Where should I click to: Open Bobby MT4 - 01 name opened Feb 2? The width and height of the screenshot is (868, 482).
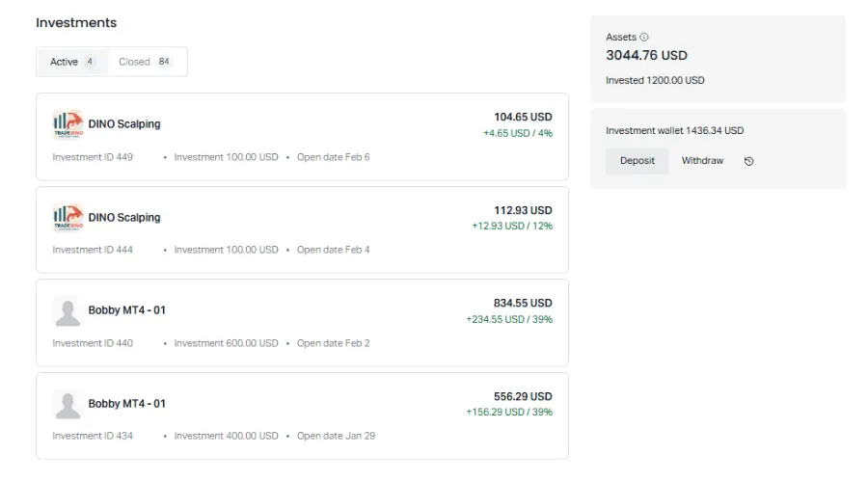[x=126, y=310]
